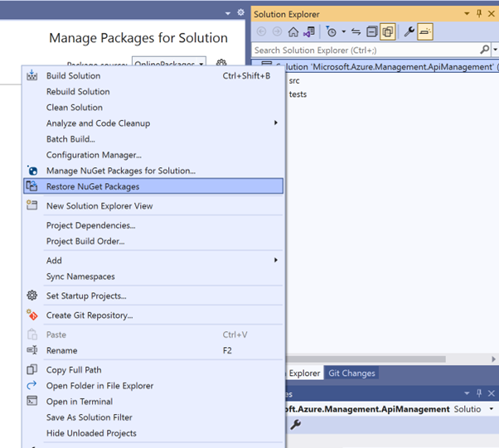The height and width of the screenshot is (448, 499).
Task: Pin the Solution Explorer panel
Action: (x=479, y=14)
